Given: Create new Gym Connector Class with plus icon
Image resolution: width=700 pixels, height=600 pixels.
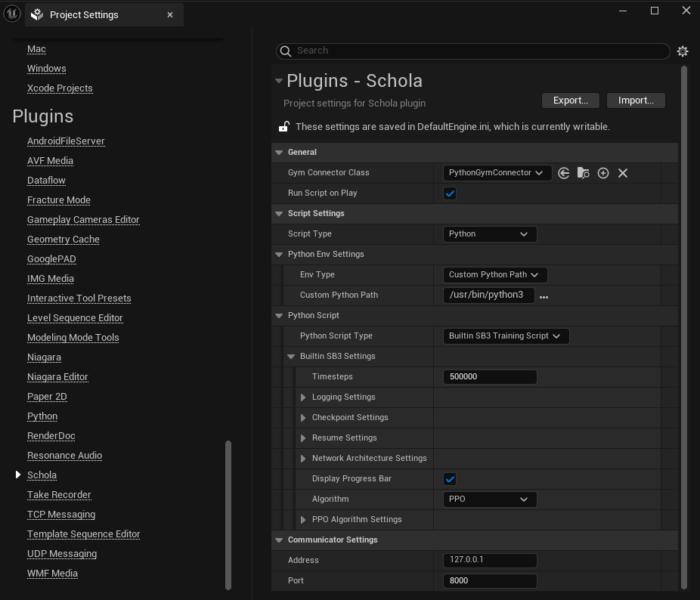Looking at the screenshot, I should click(x=603, y=173).
